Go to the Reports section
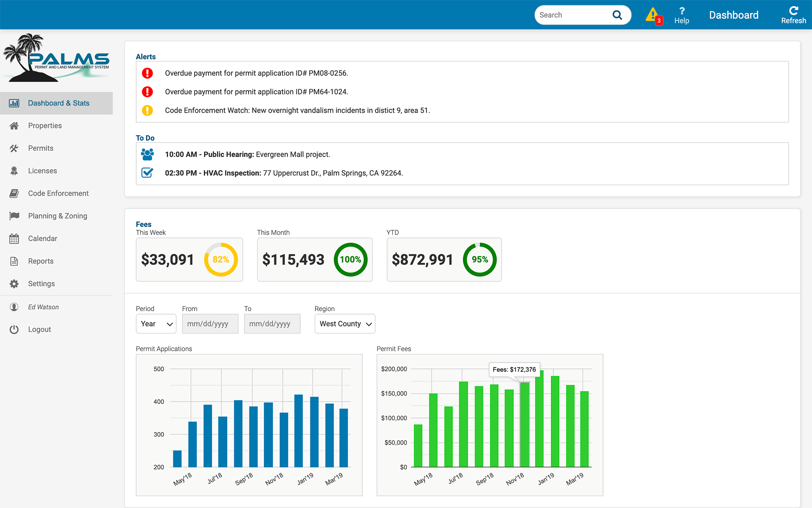Screen dimensions: 812x508 point(41,261)
